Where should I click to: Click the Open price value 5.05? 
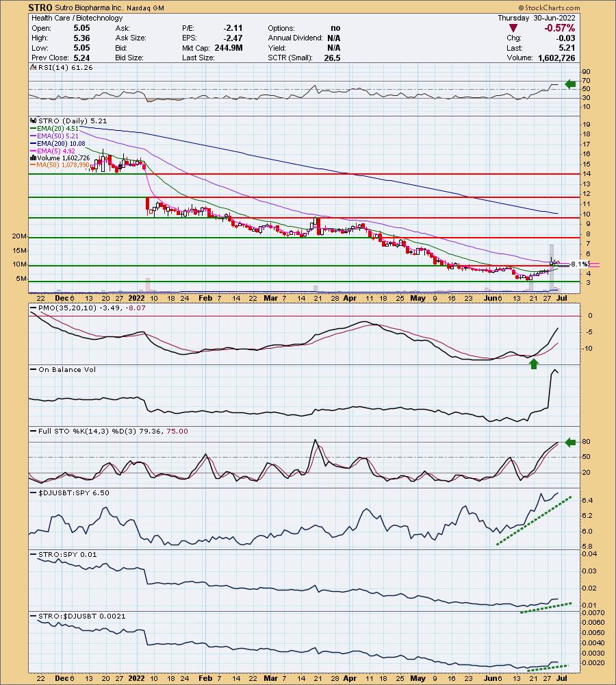click(x=81, y=28)
